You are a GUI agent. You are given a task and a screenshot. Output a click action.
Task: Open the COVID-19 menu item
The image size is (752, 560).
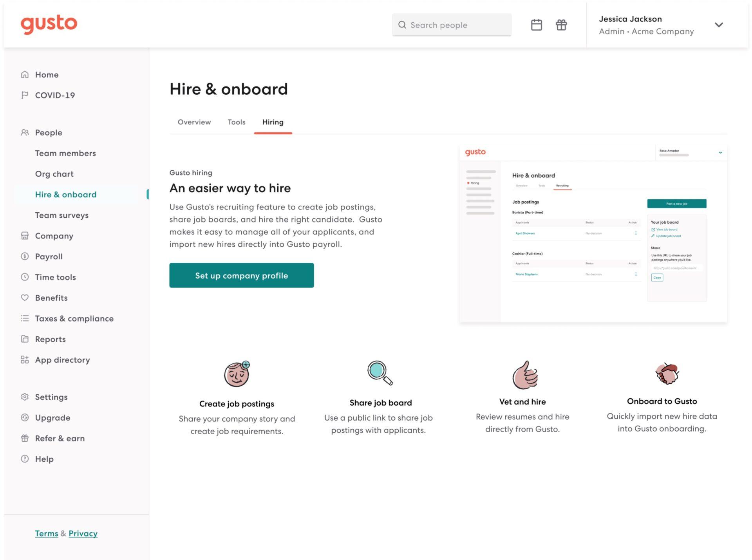point(55,94)
